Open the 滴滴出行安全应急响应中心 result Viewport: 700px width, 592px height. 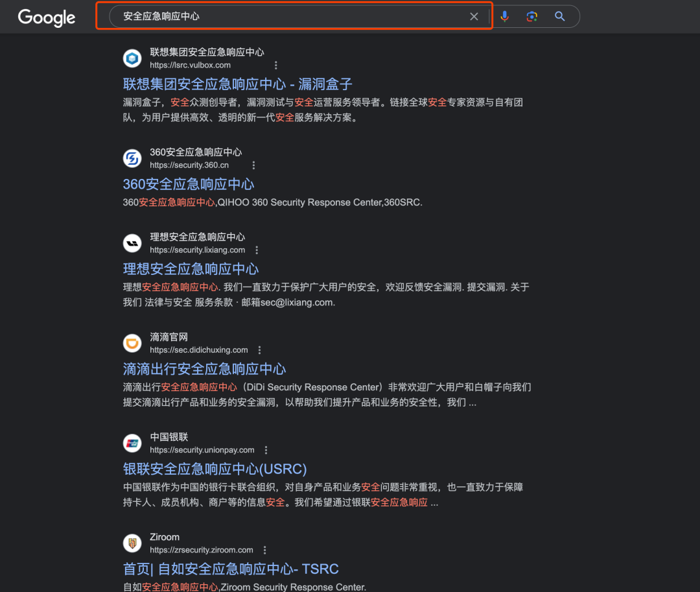(204, 369)
